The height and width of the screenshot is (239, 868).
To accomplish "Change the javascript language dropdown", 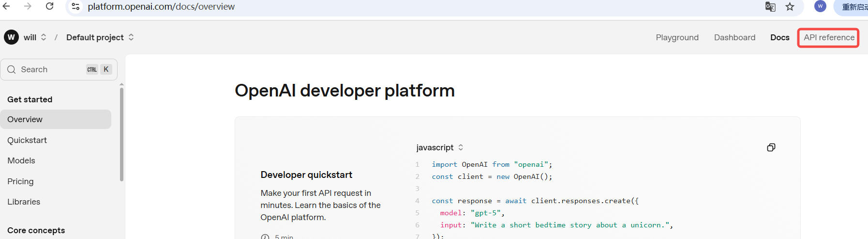I will click(x=440, y=147).
